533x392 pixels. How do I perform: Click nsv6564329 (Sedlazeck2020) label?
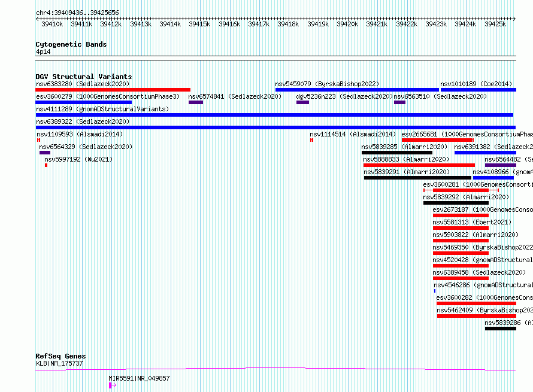[x=86, y=147]
